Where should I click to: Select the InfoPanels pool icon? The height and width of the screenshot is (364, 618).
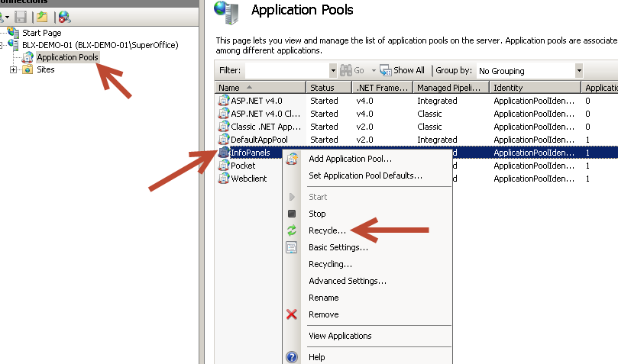[224, 153]
